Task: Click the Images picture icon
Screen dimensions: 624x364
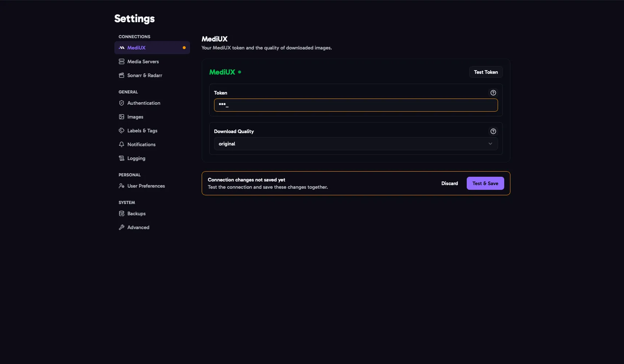Action: 122,117
